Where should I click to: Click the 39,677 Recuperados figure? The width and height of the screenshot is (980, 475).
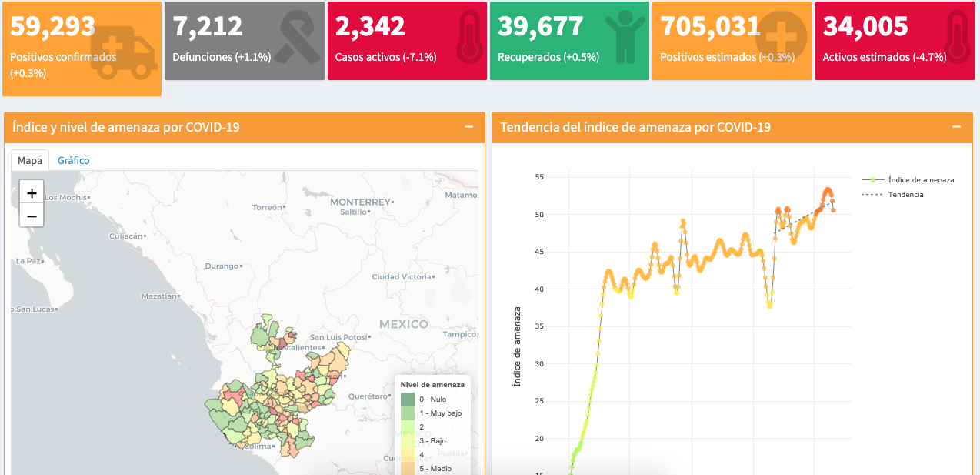[541, 26]
